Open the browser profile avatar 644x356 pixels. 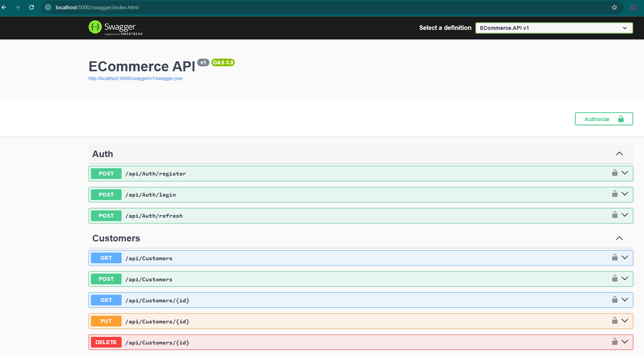633,7
